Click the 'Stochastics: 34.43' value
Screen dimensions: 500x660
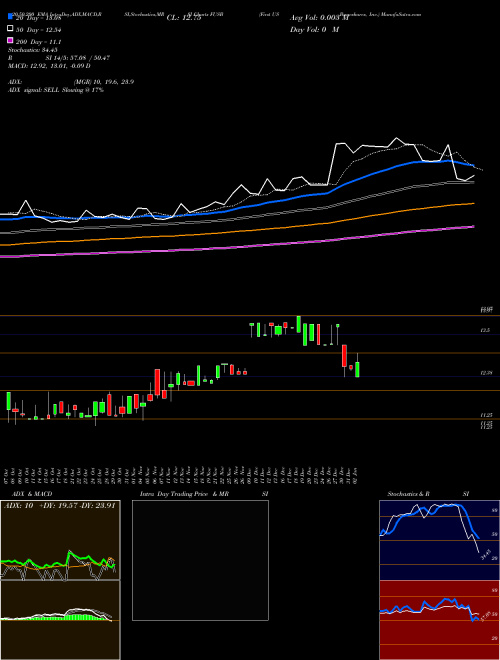coord(32,50)
